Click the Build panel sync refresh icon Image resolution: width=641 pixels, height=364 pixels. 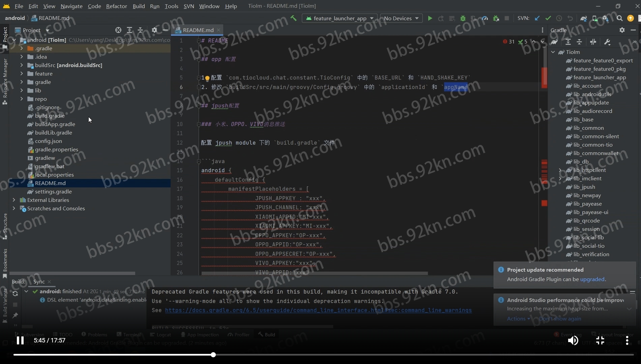pos(15,294)
